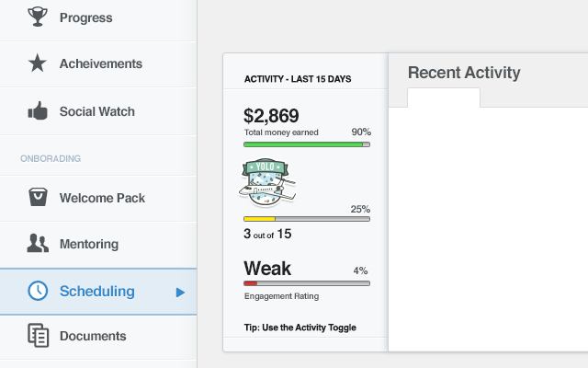Select the Welcome Pack label

(102, 198)
